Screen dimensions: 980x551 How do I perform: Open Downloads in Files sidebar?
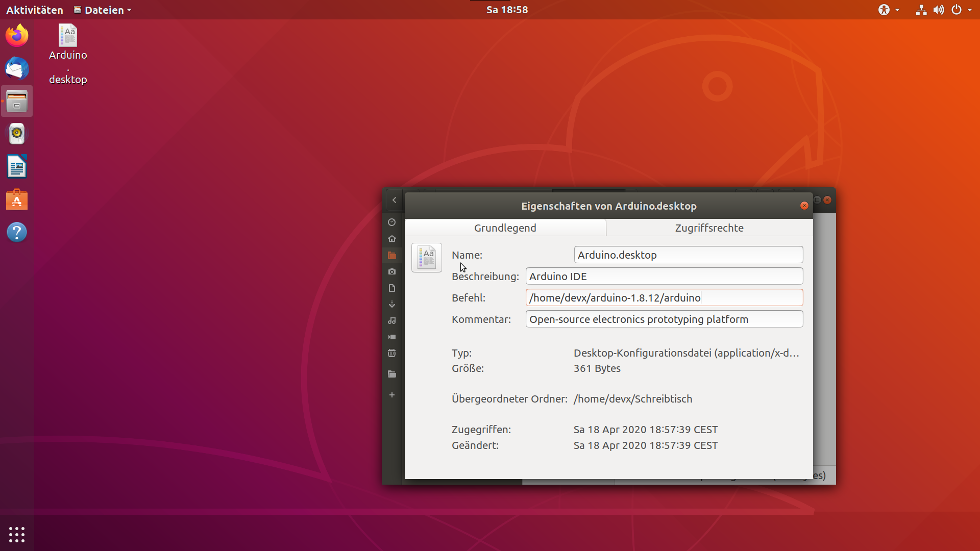[392, 304]
